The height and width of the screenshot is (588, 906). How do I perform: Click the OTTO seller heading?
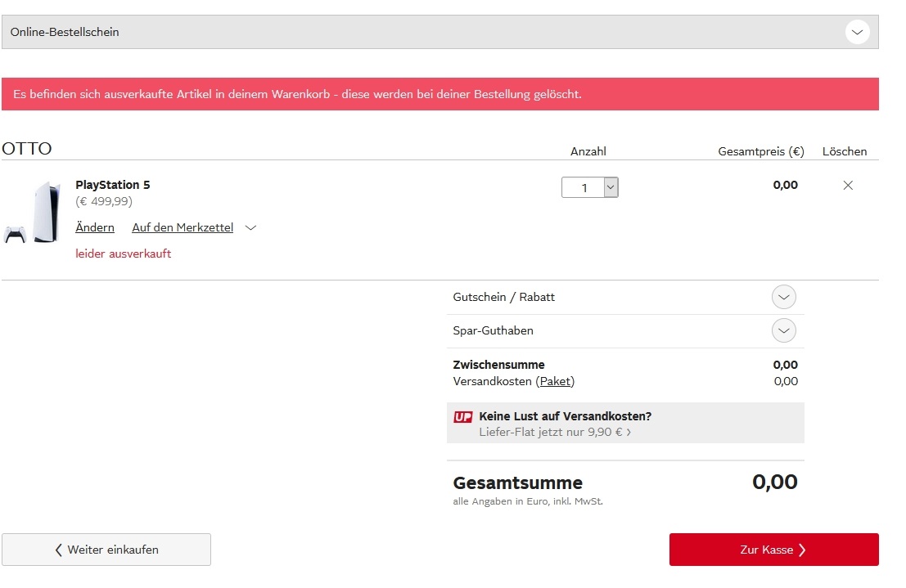point(26,149)
